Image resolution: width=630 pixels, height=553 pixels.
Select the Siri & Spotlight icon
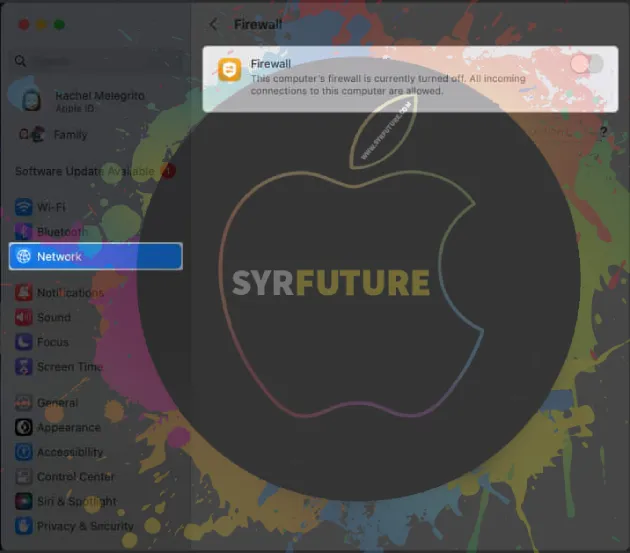[x=24, y=501]
